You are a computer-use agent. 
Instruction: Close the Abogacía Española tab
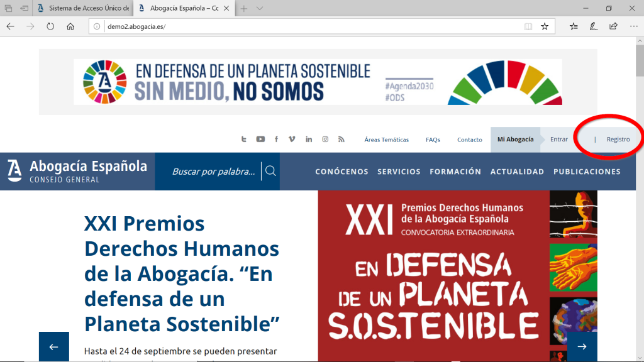226,8
